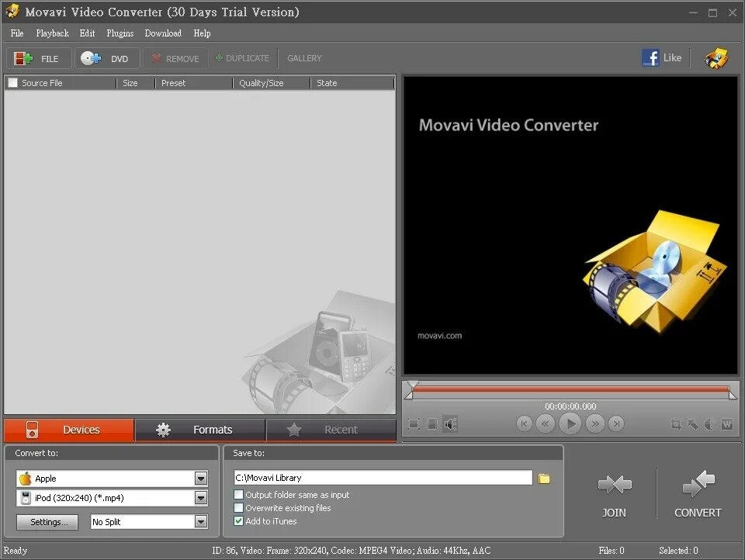Click the State column header
Viewport: 745px width, 560px height.
point(352,83)
